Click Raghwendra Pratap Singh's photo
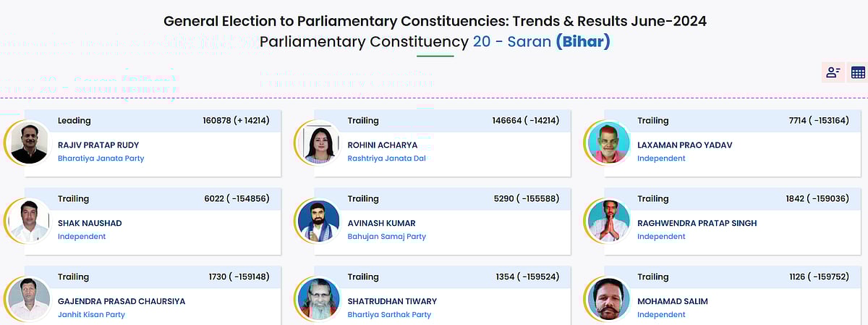868x325 pixels. click(608, 221)
